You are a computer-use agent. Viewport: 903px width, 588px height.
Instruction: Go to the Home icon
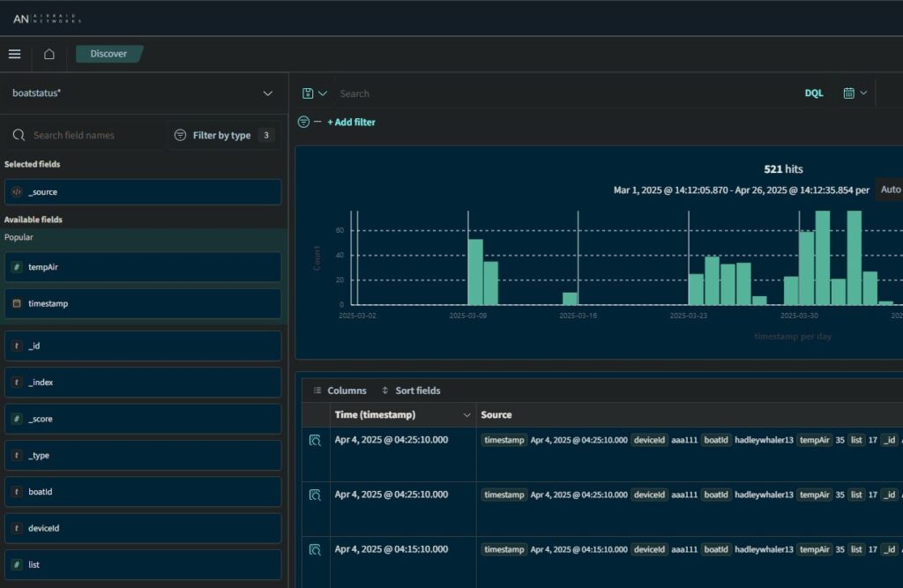pyautogui.click(x=49, y=54)
